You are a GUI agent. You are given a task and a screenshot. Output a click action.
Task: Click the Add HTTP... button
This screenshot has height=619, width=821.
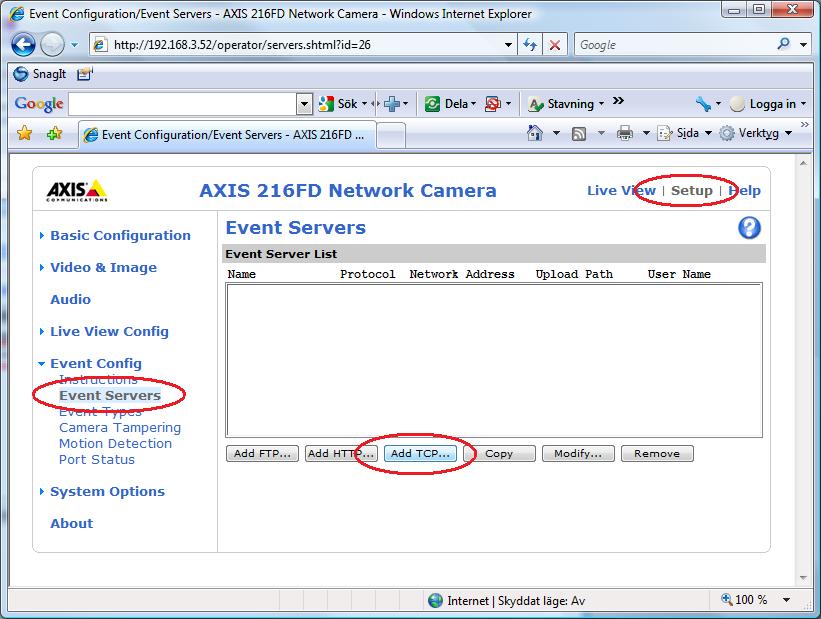point(341,454)
